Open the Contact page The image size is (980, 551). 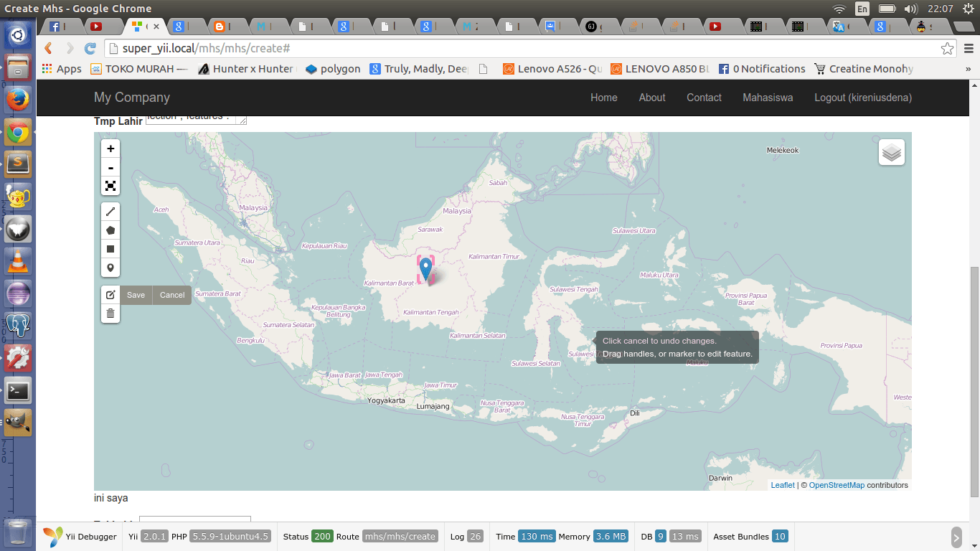(704, 98)
